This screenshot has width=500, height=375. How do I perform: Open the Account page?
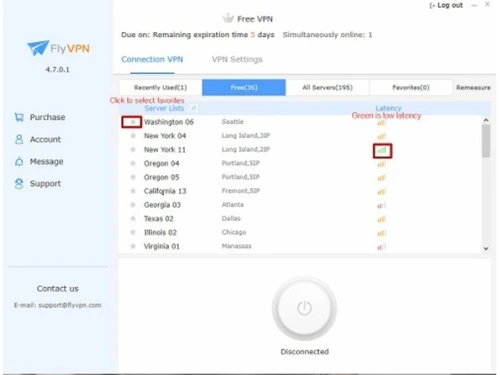pyautogui.click(x=45, y=139)
